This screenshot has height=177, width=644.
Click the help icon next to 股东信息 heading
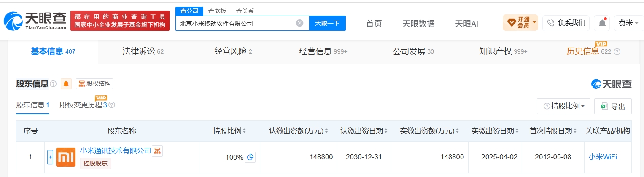53,84
